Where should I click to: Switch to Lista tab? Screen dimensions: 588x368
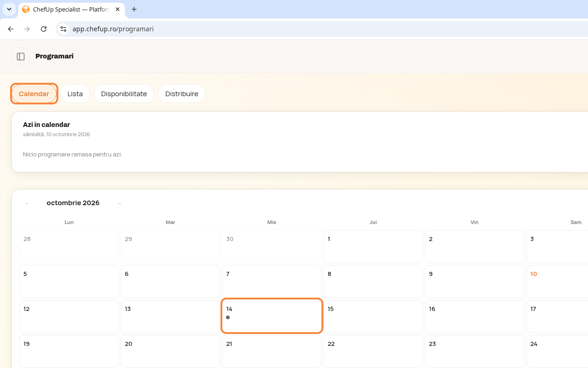[x=75, y=94]
